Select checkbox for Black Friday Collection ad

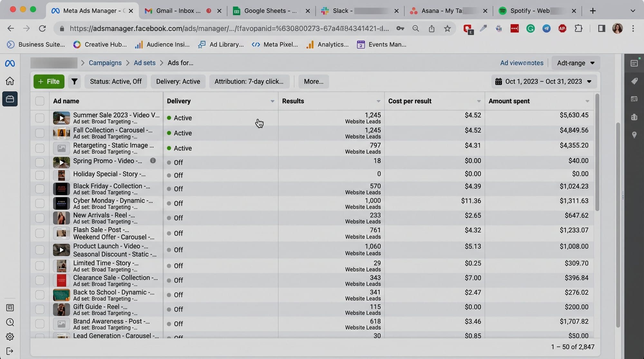click(40, 189)
